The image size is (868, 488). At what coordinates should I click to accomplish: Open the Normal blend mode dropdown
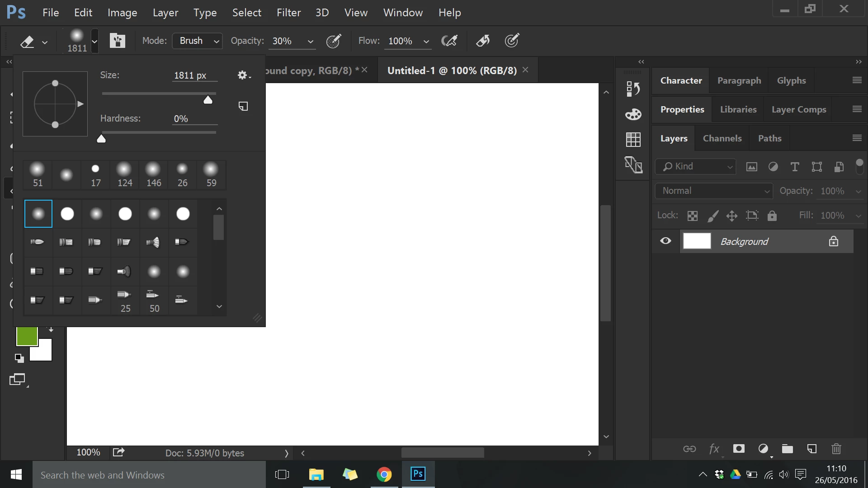(x=714, y=191)
